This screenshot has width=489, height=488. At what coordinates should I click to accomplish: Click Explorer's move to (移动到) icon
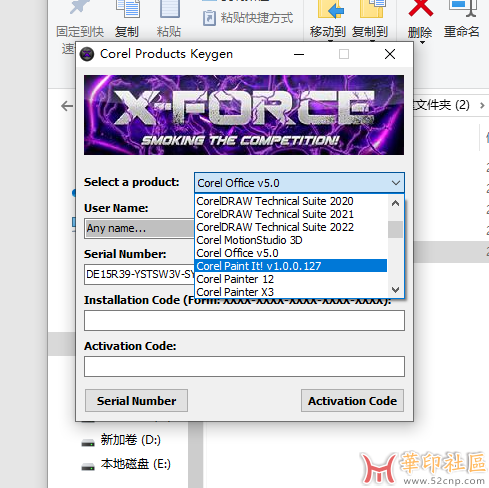point(330,9)
